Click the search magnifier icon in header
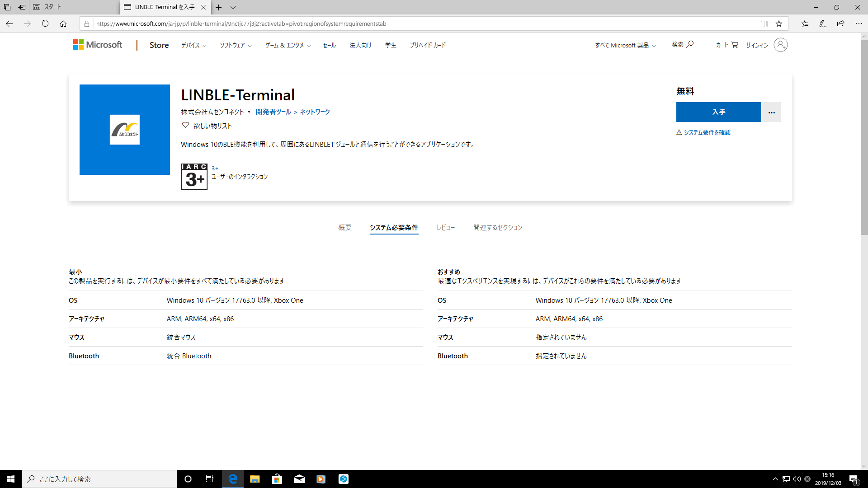 690,44
